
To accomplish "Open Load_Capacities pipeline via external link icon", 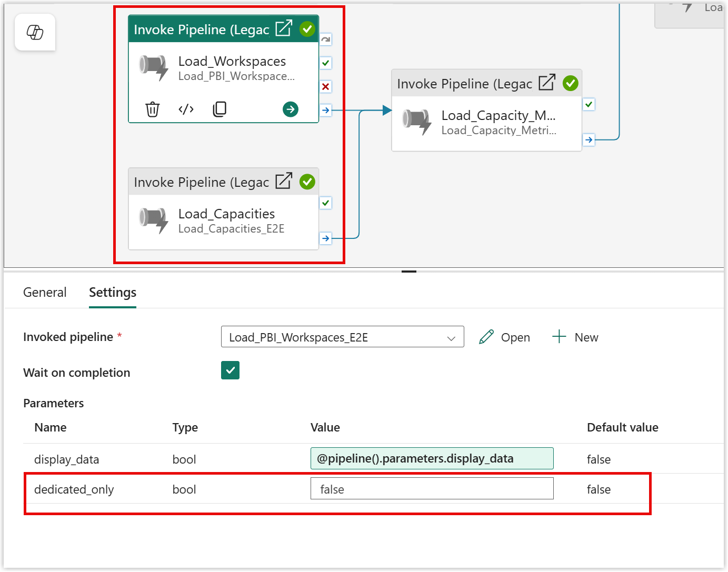I will [x=284, y=181].
